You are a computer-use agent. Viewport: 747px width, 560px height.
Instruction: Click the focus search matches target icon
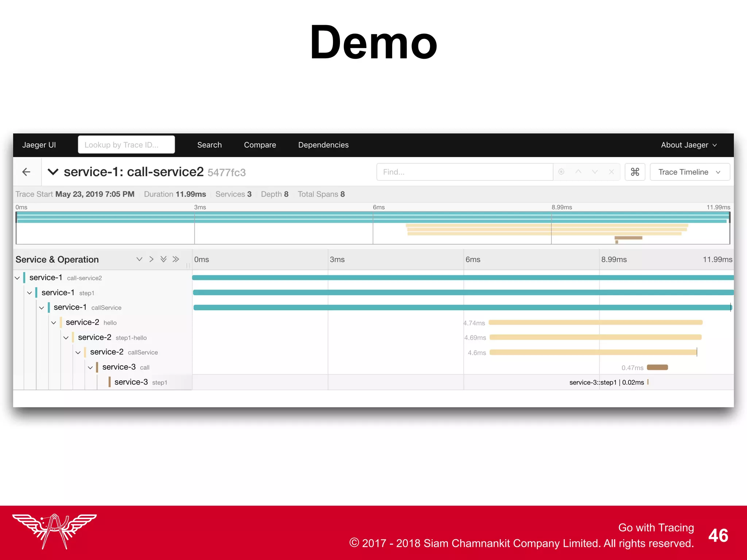click(x=561, y=172)
